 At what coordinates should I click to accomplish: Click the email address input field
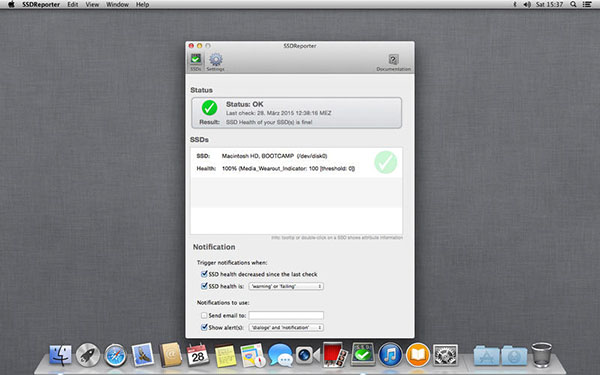[286, 315]
